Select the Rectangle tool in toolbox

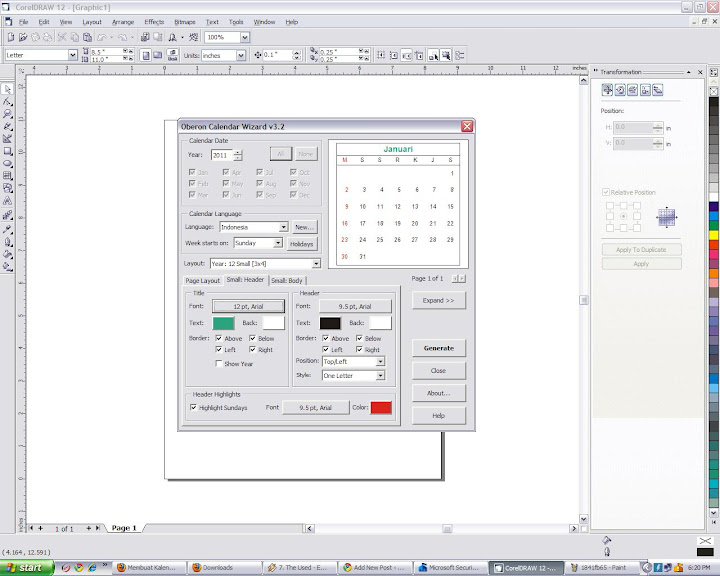click(7, 151)
